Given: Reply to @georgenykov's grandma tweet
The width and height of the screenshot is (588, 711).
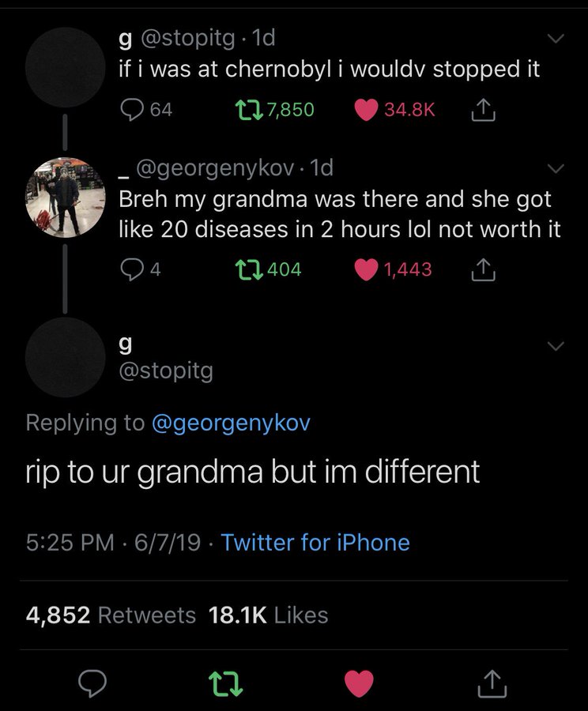Looking at the screenshot, I should click(132, 269).
